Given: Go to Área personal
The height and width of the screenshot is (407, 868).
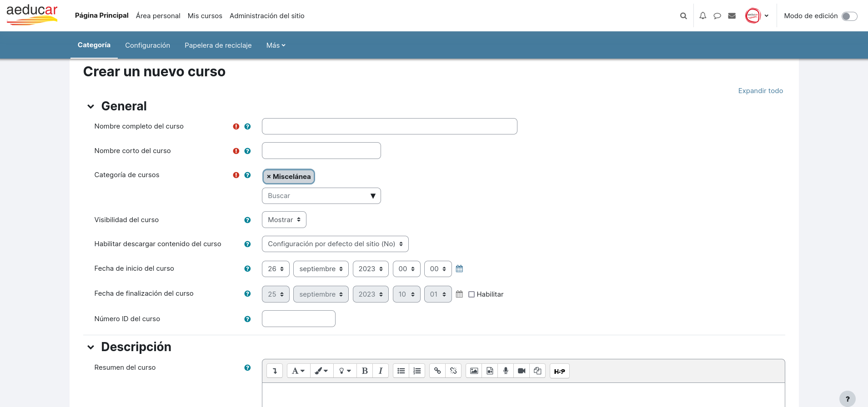Looking at the screenshot, I should click(158, 16).
